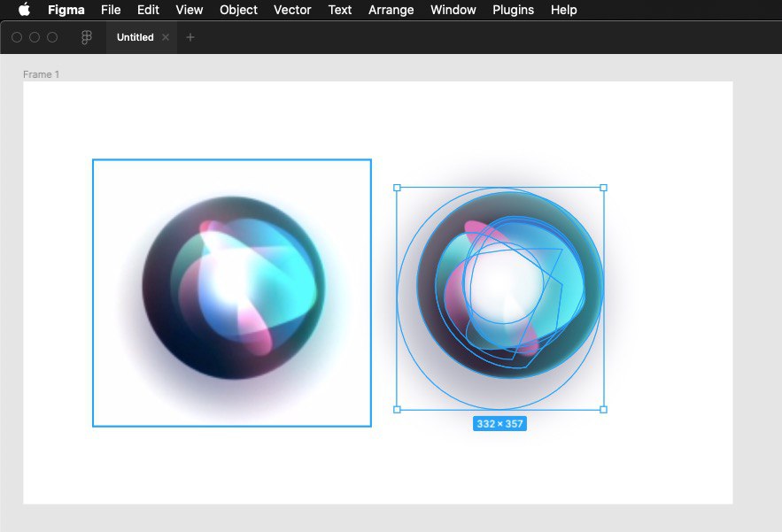Open the Vector menu
The height and width of the screenshot is (532, 782).
click(292, 10)
